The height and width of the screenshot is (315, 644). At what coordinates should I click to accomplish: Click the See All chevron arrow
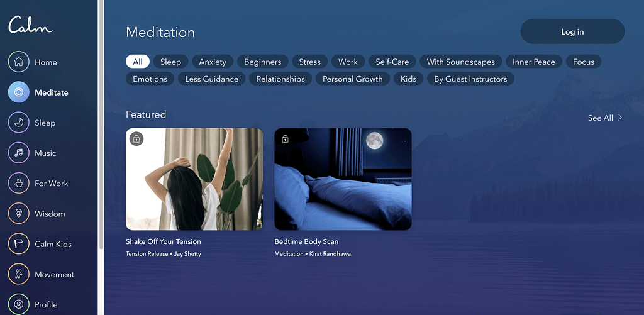(619, 118)
